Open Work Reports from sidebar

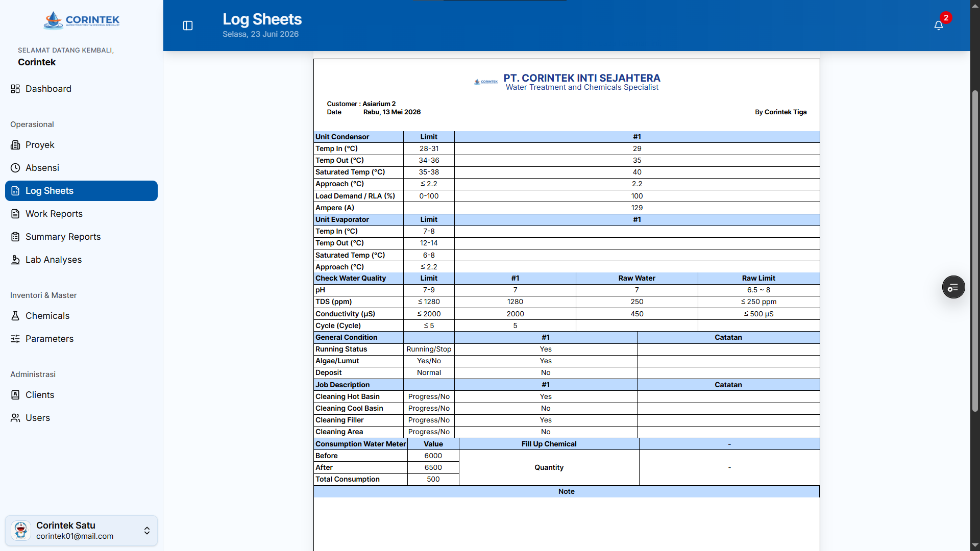pos(82,214)
